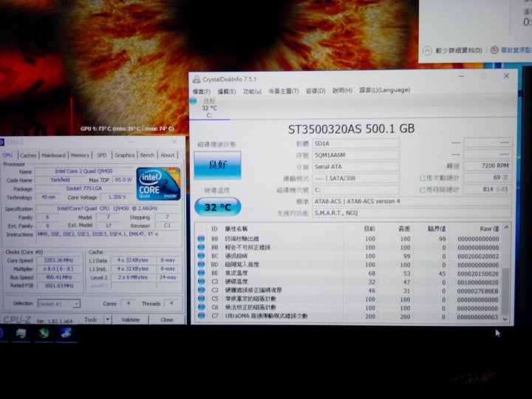Viewport: 532px width, 399px height.
Task: Click the C3 attribute status orb
Action: pos(201,290)
